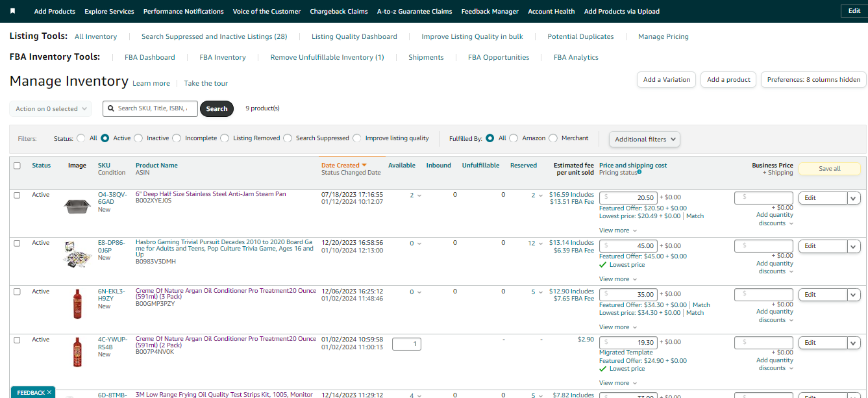Image resolution: width=868 pixels, height=398 pixels.
Task: Expand View more under steam pan price
Action: 617,230
